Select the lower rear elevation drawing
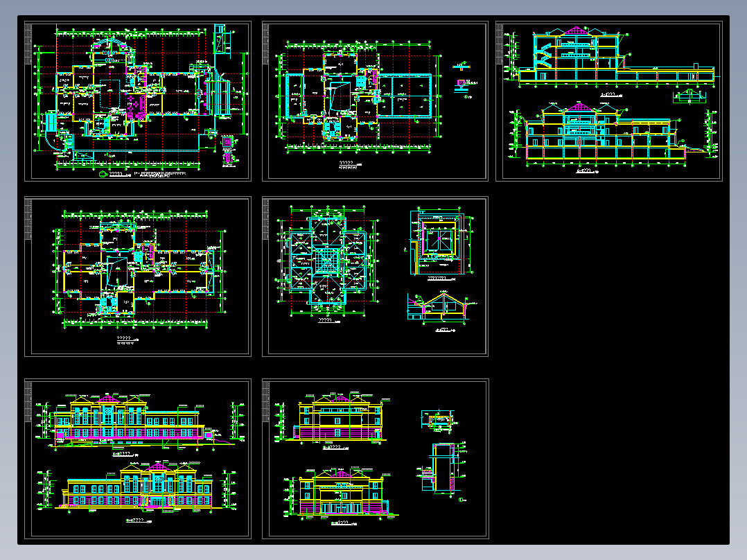Image resolution: width=747 pixels, height=560 pixels. (137, 486)
